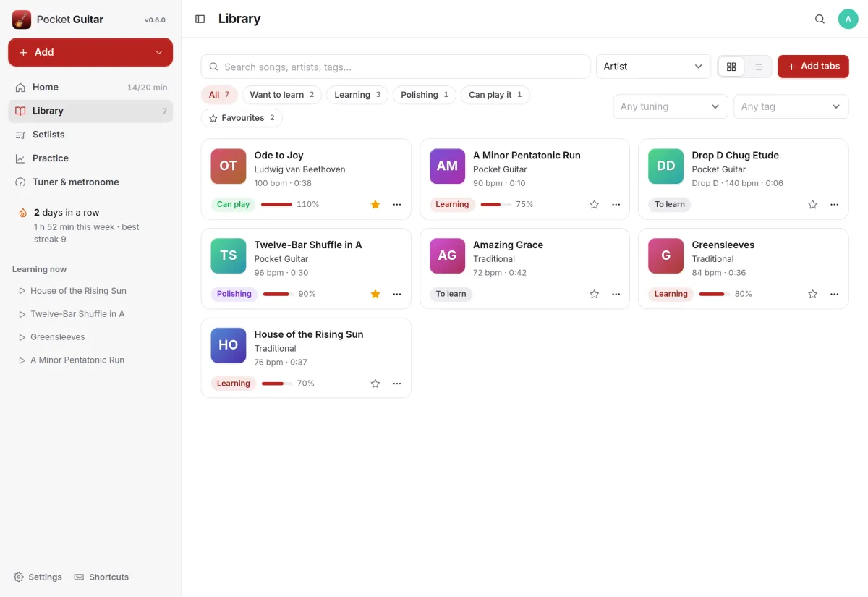Go to Home in sidebar
This screenshot has height=597, width=868.
point(90,88)
